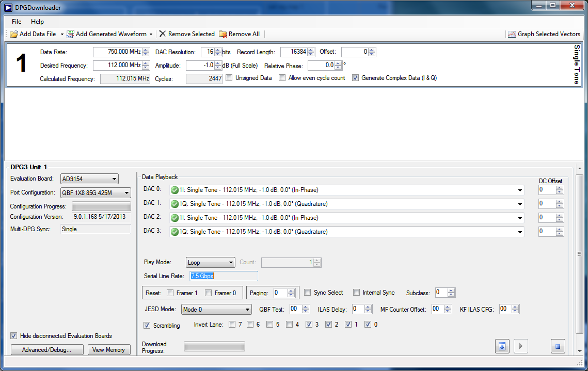This screenshot has height=371, width=588.
Task: Expand the JESD Mode dropdown
Action: click(x=216, y=310)
